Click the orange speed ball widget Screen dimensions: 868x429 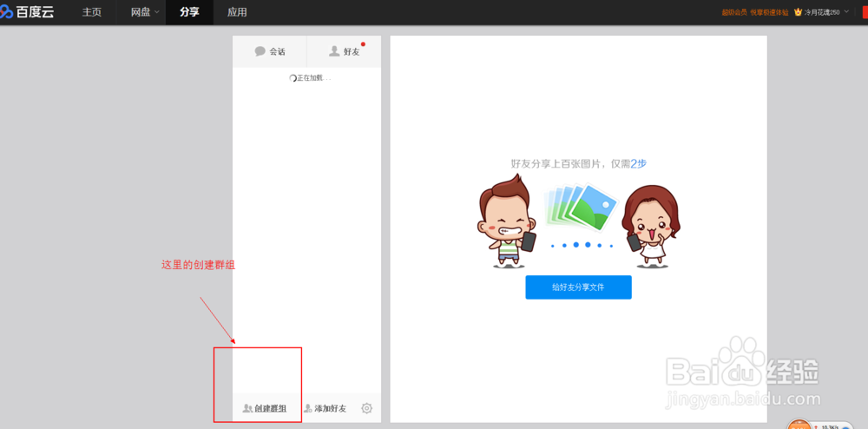(799, 424)
